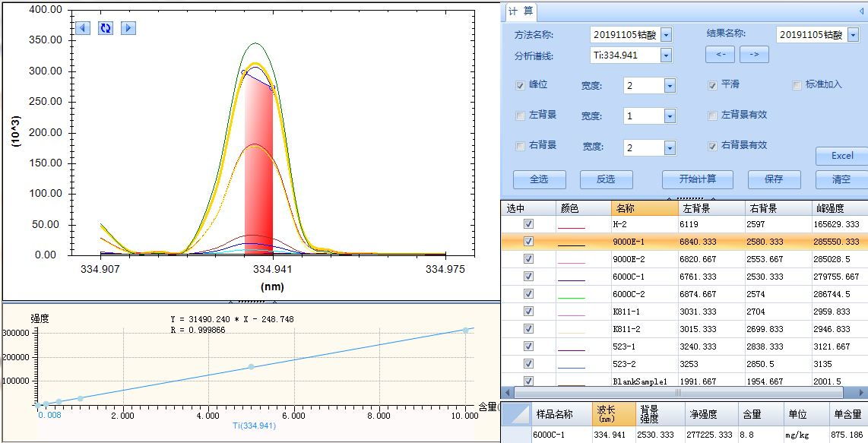Enable the 左背景 checkbox

[521, 115]
